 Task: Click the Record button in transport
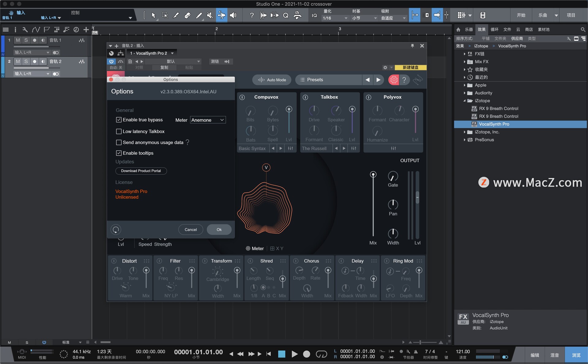[x=306, y=354]
